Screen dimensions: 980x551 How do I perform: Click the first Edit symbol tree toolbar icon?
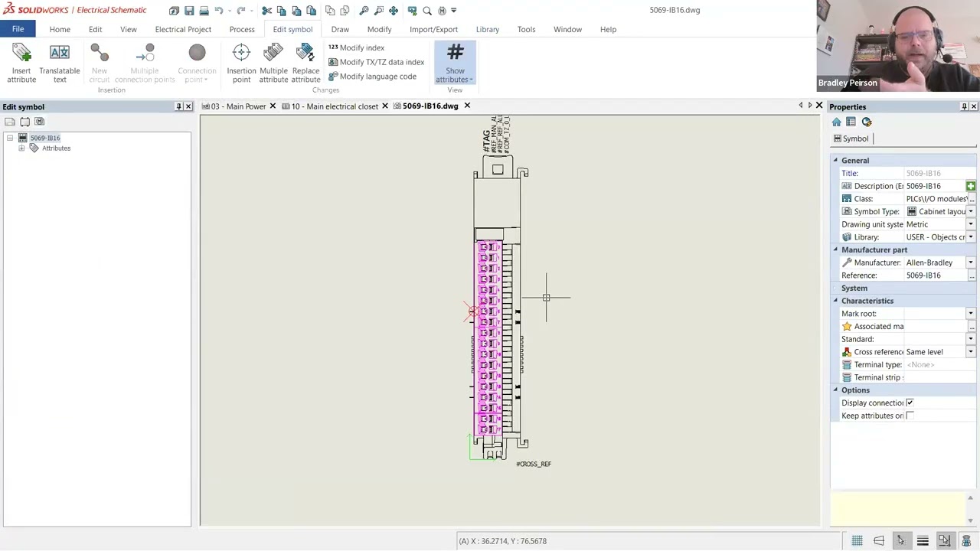click(x=10, y=122)
